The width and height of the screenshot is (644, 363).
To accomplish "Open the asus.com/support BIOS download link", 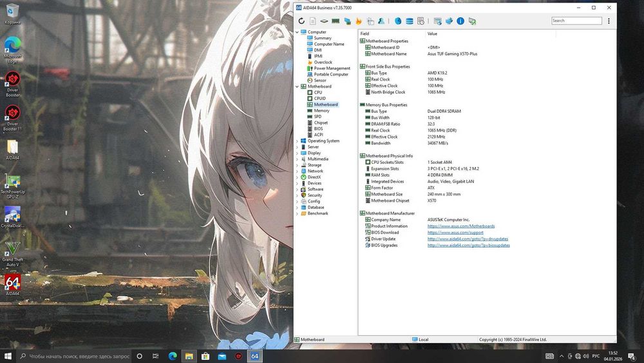I will (x=455, y=233).
